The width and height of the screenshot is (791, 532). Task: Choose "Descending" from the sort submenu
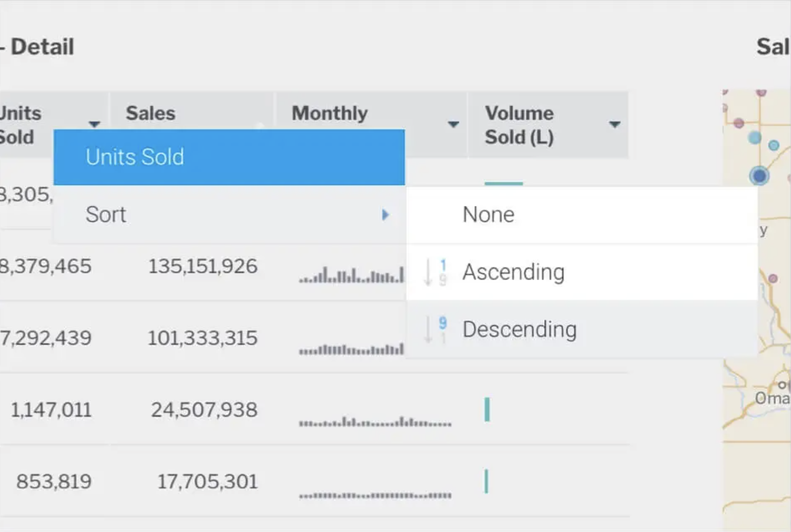pyautogui.click(x=519, y=329)
